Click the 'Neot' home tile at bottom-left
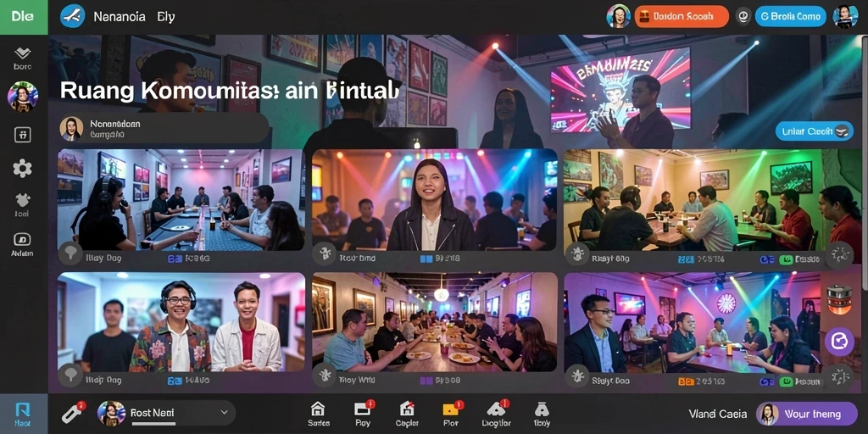 tap(23, 414)
